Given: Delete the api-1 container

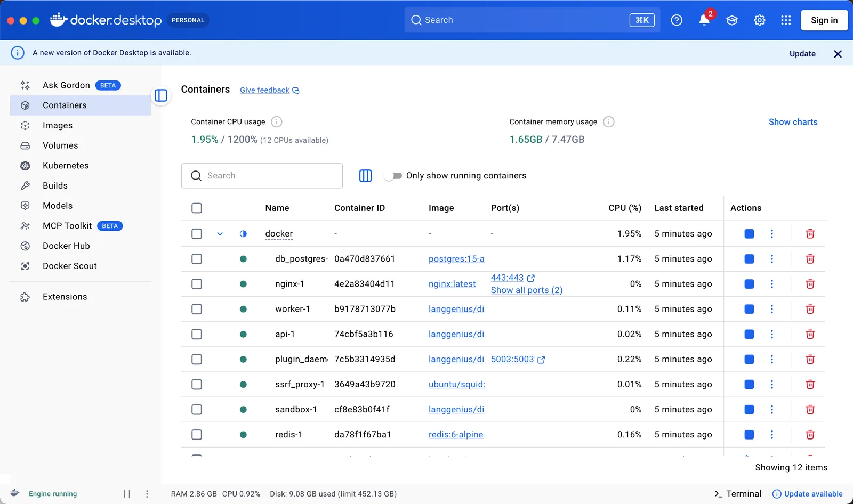Looking at the screenshot, I should tap(810, 334).
